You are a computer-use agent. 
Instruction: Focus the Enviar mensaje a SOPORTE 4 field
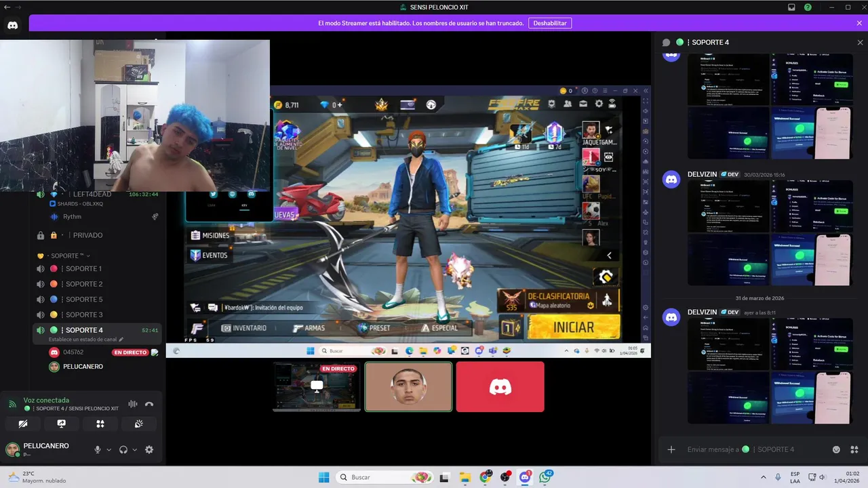point(753,449)
